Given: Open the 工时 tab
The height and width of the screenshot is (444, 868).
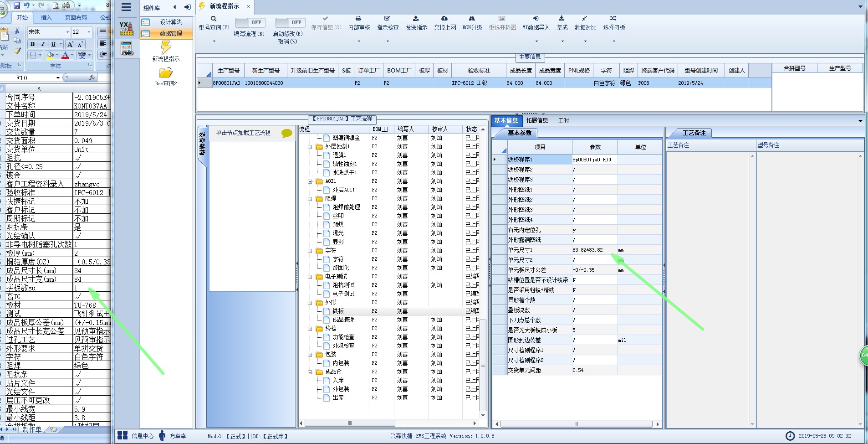Looking at the screenshot, I should pos(563,121).
